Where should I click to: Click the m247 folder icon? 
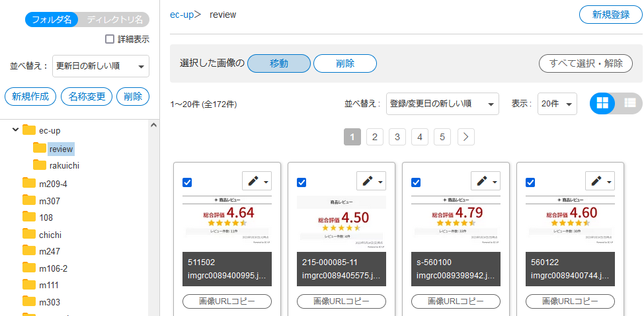point(29,251)
